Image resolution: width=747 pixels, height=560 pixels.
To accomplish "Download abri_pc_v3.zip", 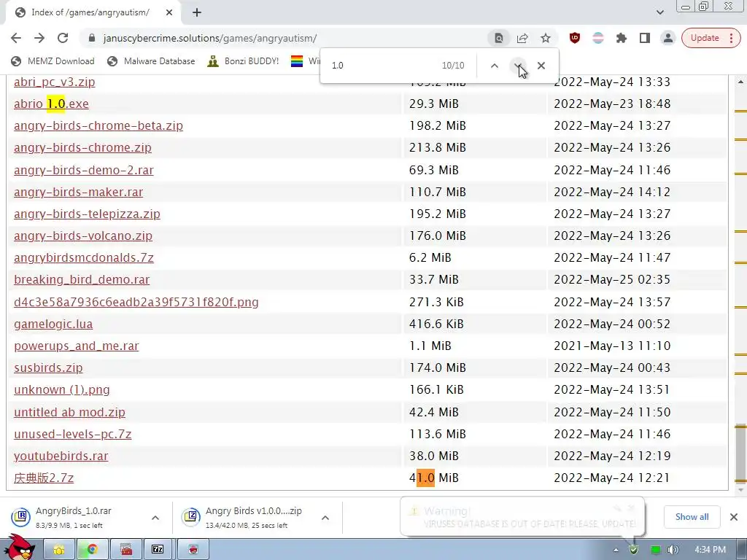I will click(54, 82).
